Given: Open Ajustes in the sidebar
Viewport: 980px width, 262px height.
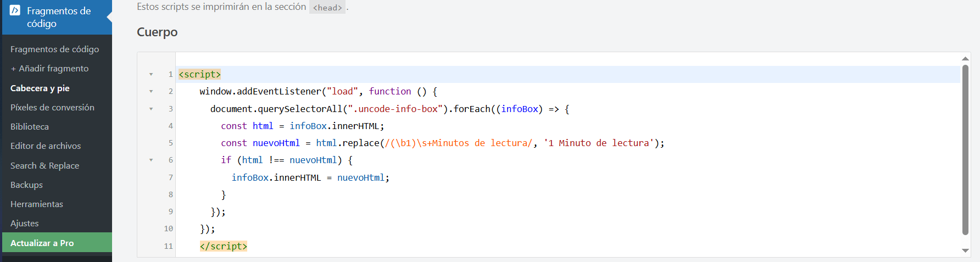Looking at the screenshot, I should coord(25,223).
